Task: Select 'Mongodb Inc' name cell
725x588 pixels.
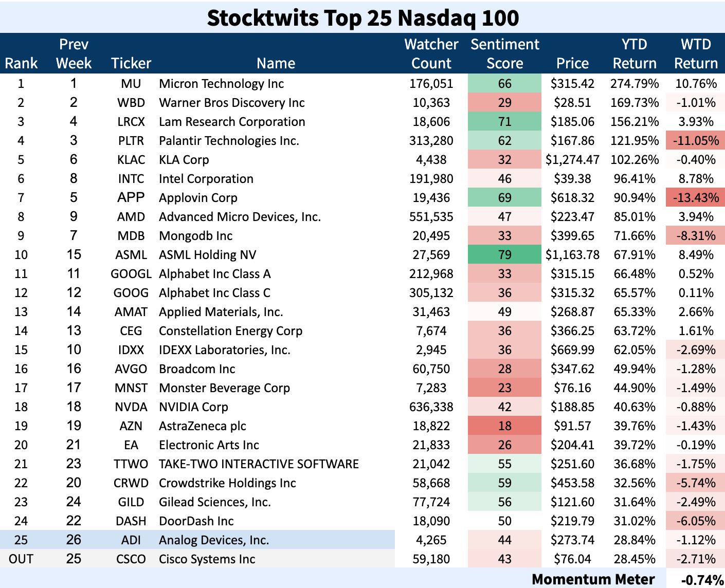Action: [x=195, y=236]
